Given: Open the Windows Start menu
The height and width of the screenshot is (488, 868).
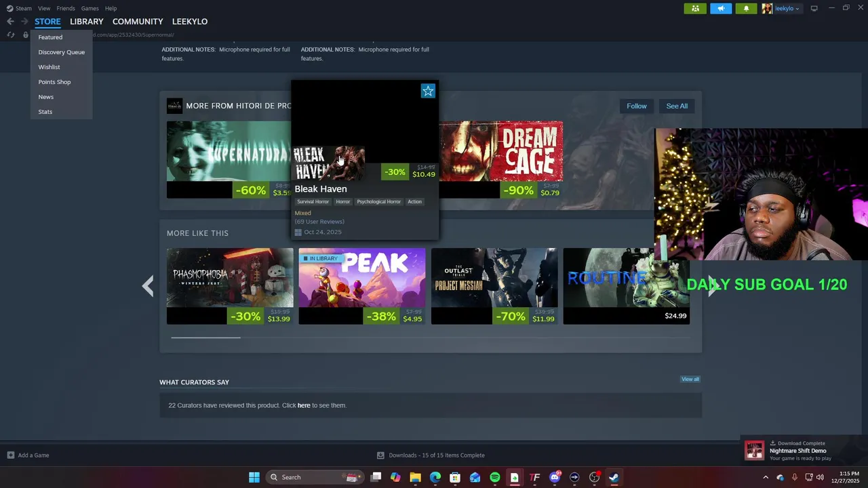Looking at the screenshot, I should click(254, 477).
